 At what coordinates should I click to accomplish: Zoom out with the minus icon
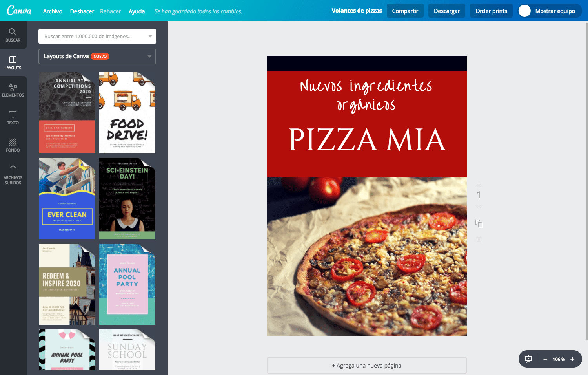(x=545, y=359)
